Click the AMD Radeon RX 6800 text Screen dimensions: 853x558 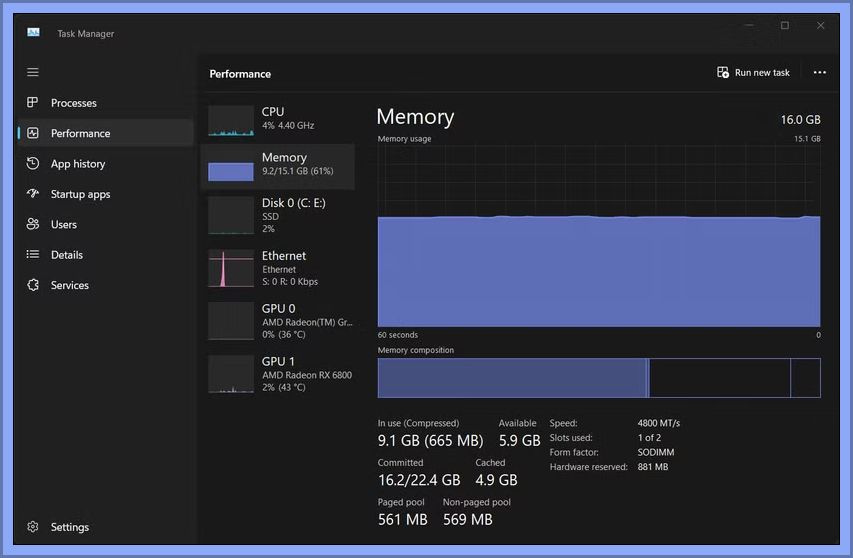307,375
